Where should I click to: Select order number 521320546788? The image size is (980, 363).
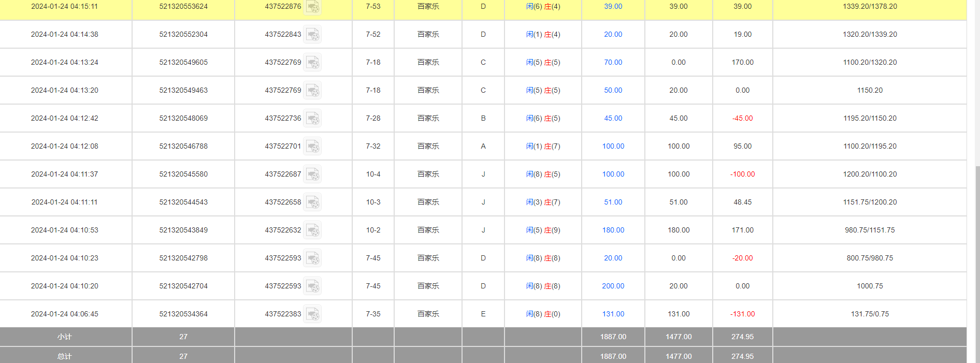[x=183, y=146]
